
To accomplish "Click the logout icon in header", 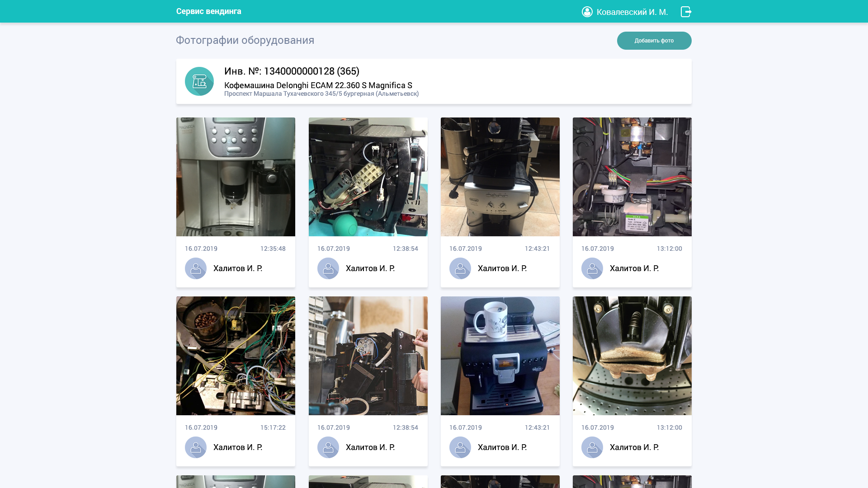I will click(x=686, y=12).
